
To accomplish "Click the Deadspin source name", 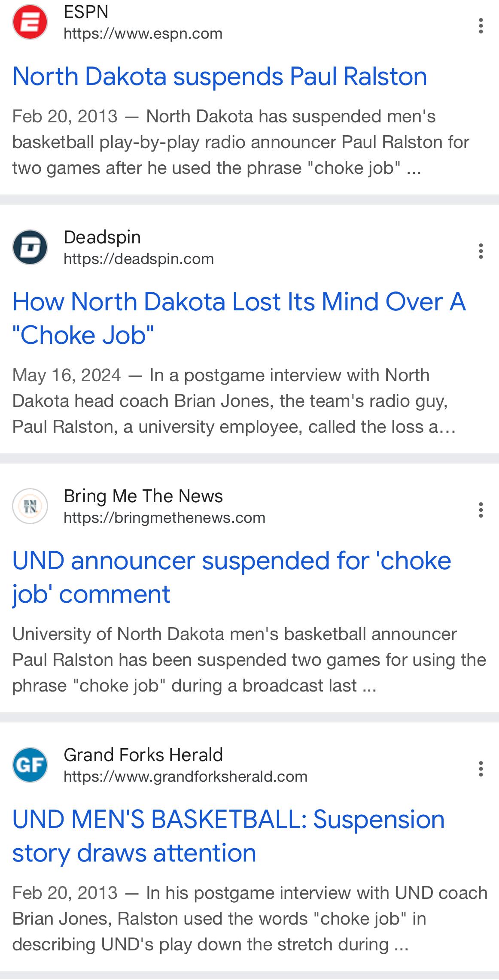I will pyautogui.click(x=102, y=237).
